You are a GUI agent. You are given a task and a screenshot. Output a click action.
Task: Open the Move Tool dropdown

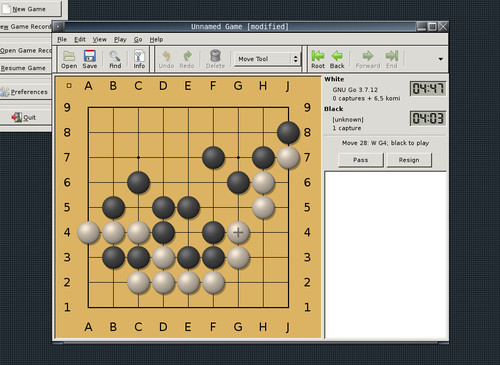(267, 59)
